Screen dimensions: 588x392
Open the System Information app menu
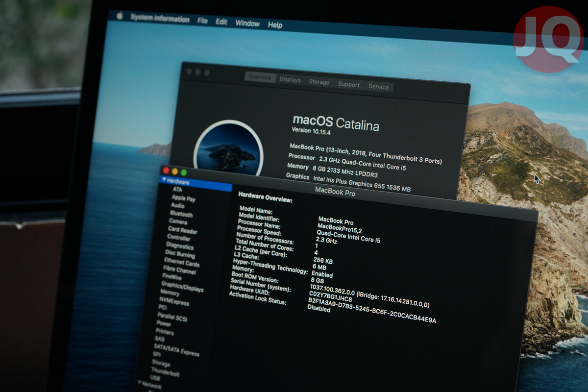(160, 19)
